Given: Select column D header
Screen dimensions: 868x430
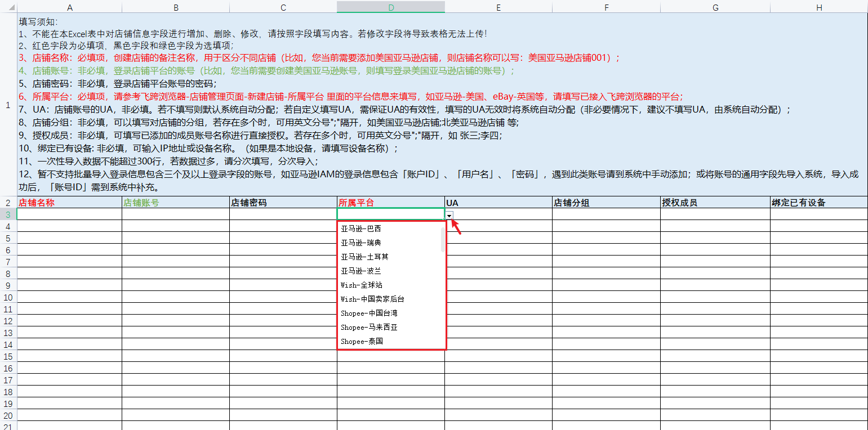Looking at the screenshot, I should tap(391, 7).
